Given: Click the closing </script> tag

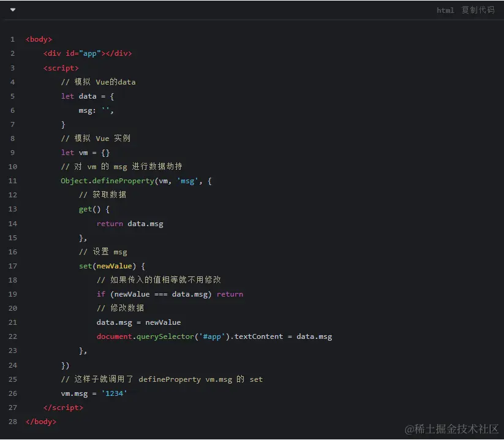Looking at the screenshot, I should [x=63, y=408].
